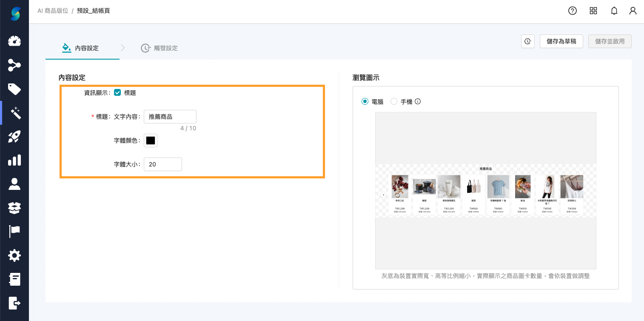Click the notification bell icon

coord(614,11)
